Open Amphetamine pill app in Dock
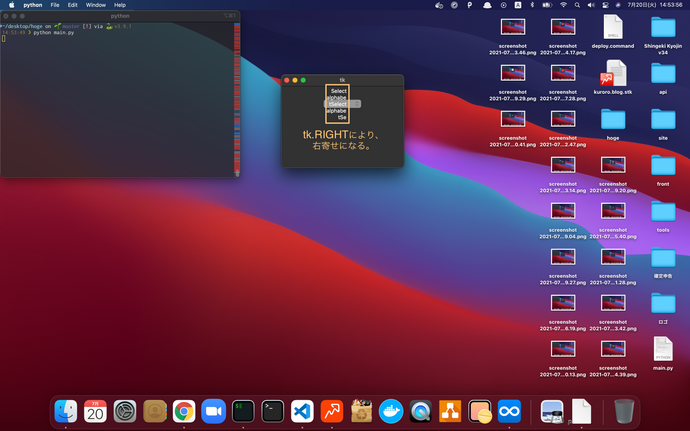The width and height of the screenshot is (690, 431). 480,412
